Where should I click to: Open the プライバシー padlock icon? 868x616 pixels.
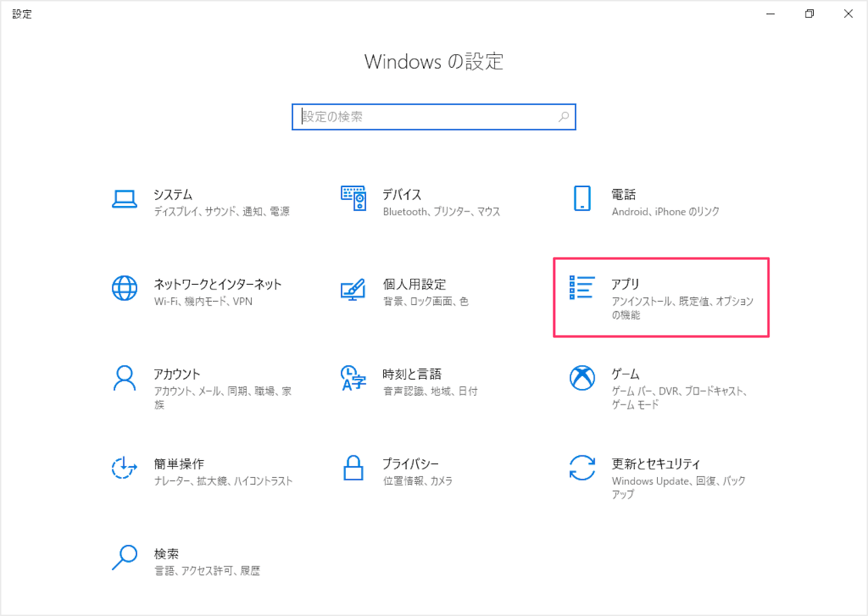pos(353,468)
